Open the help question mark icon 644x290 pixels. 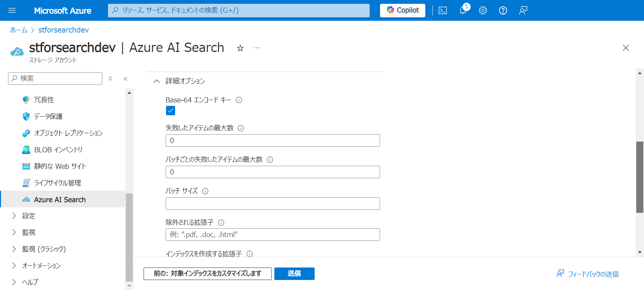point(503,10)
